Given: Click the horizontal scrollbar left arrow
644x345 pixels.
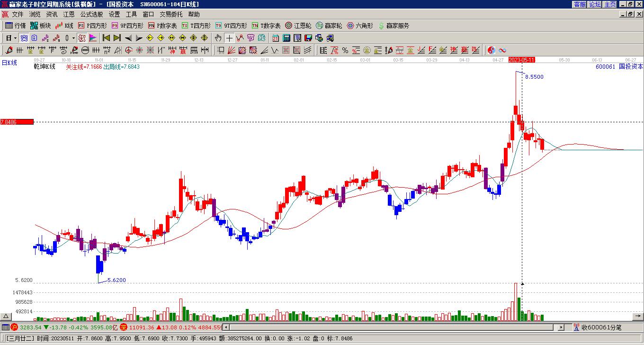Looking at the screenshot, I should point(226,327).
